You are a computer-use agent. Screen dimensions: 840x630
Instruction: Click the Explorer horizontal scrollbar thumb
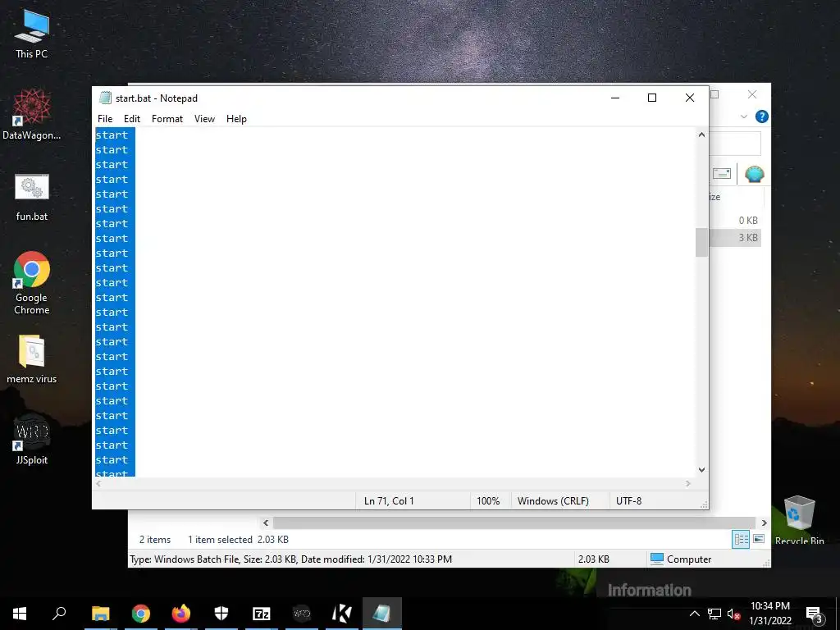point(514,523)
